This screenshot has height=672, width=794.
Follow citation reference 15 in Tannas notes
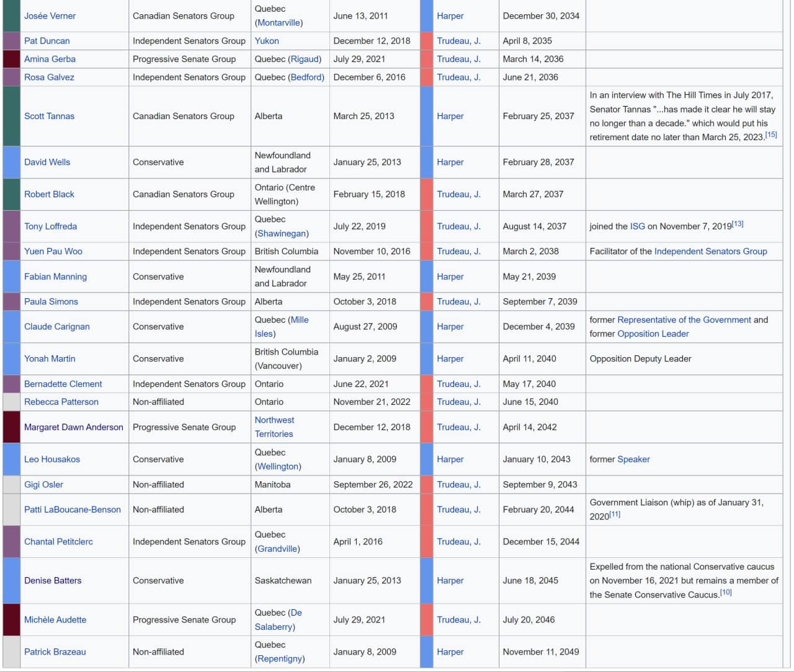coord(770,135)
